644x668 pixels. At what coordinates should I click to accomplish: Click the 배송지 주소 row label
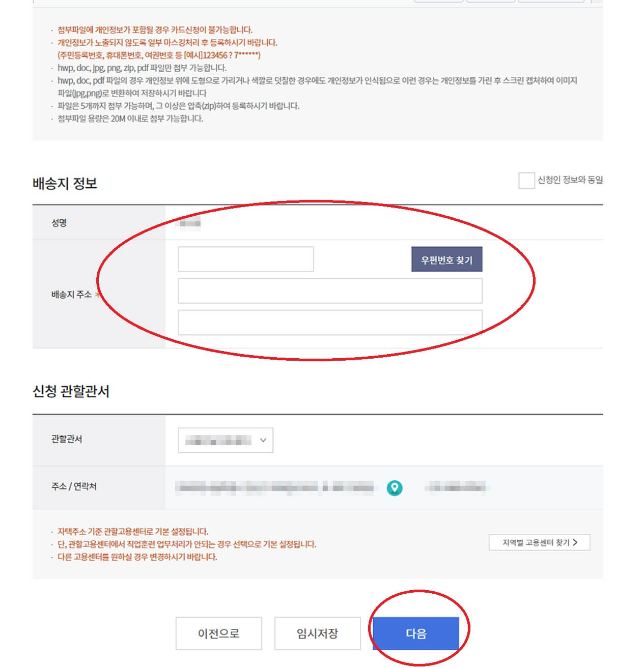pyautogui.click(x=71, y=295)
